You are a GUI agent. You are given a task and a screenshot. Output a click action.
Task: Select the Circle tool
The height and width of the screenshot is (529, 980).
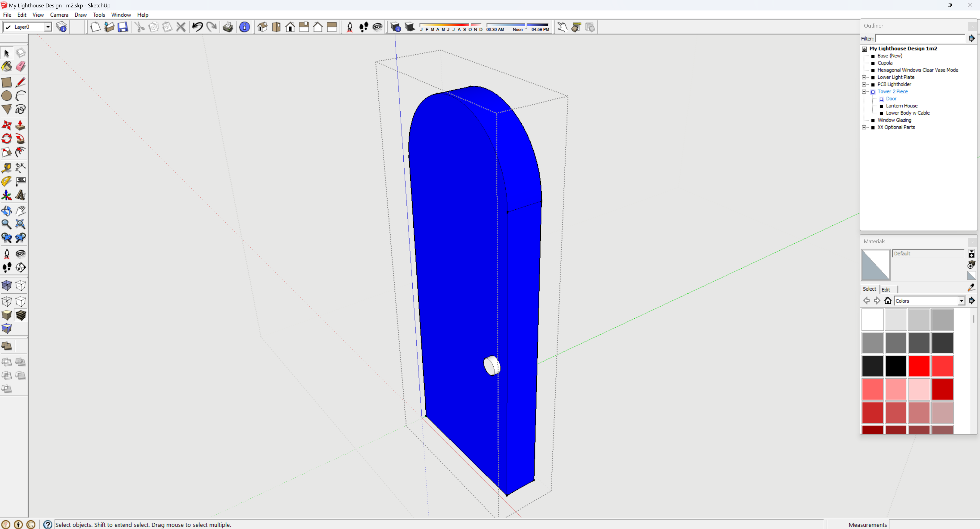pyautogui.click(x=7, y=96)
